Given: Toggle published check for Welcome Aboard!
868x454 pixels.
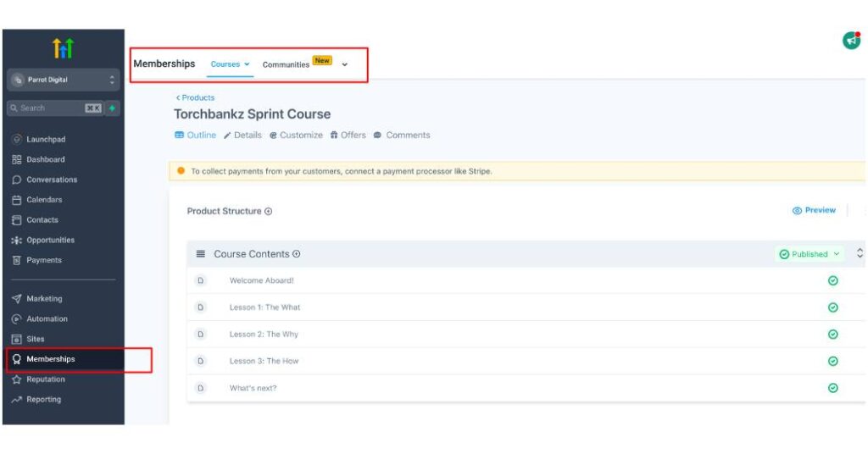Looking at the screenshot, I should (832, 280).
